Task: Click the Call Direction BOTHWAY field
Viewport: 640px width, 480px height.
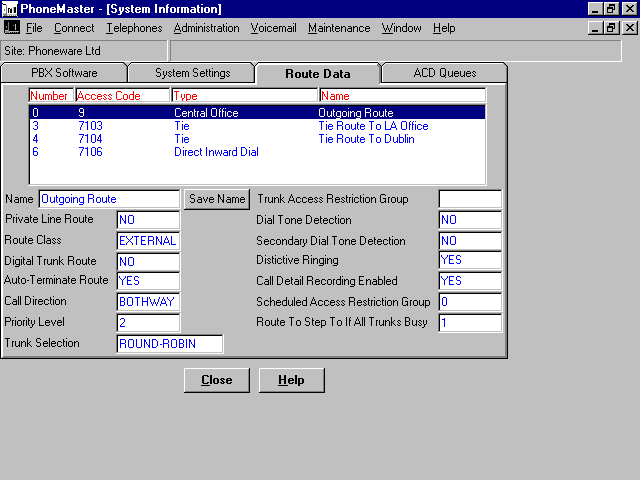Action: coord(148,302)
